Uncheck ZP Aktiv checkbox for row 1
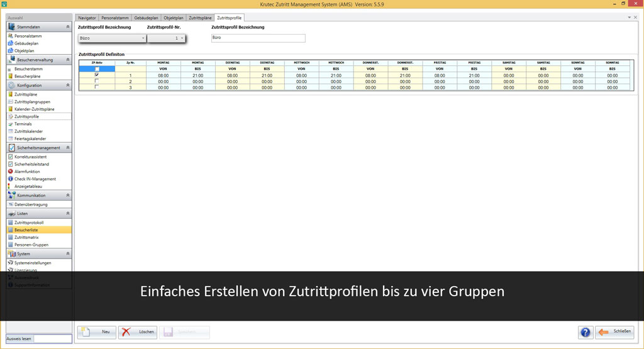Screen dimensions: 644x349 97,75
